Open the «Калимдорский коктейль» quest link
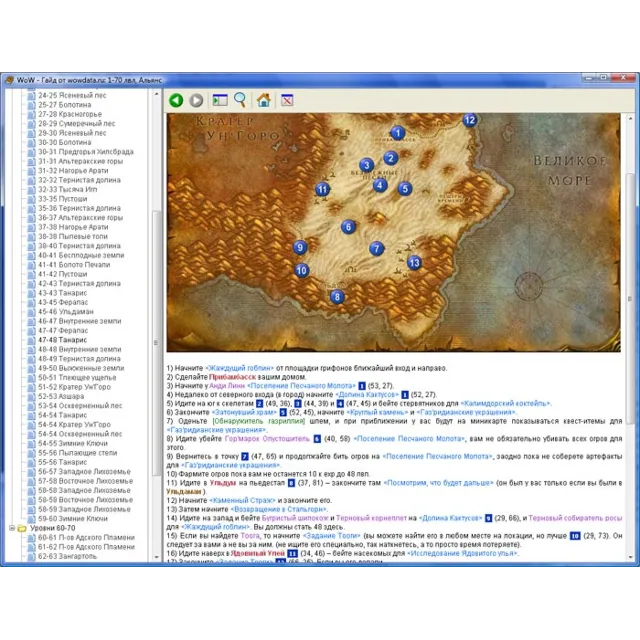 click(506, 403)
